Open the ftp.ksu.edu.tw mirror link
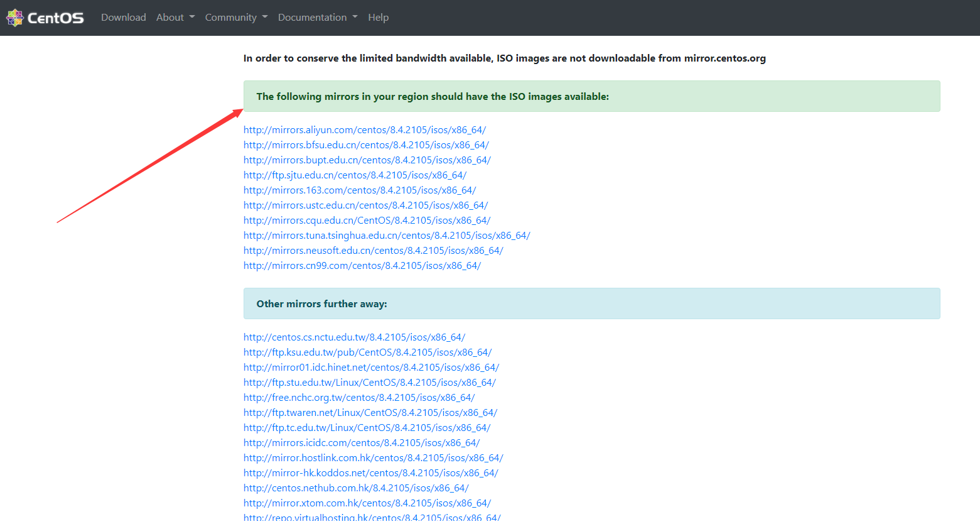The width and height of the screenshot is (980, 524). [368, 352]
